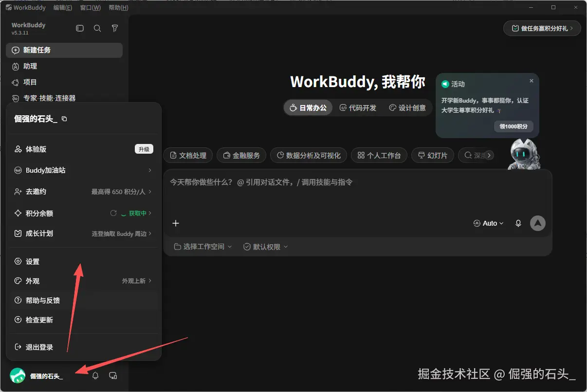Open 设置 from the profile menu
587x392 pixels.
point(83,262)
